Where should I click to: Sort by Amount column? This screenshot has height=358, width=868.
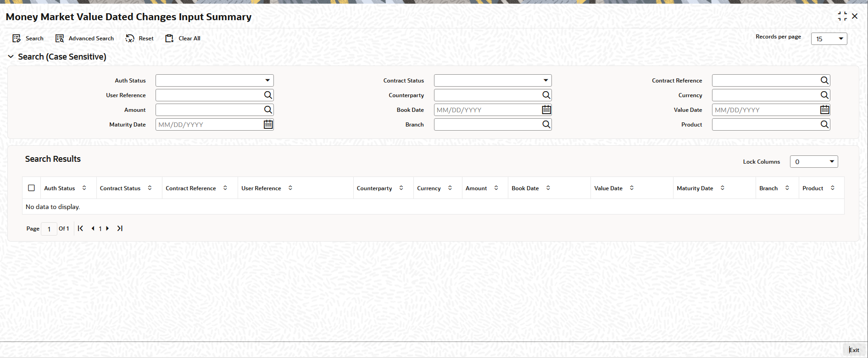coord(496,188)
